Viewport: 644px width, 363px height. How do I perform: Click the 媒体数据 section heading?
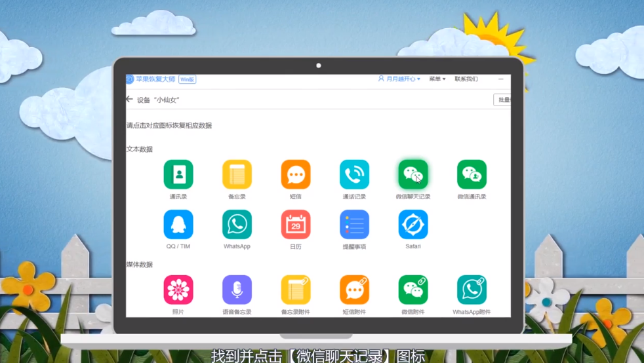139,264
